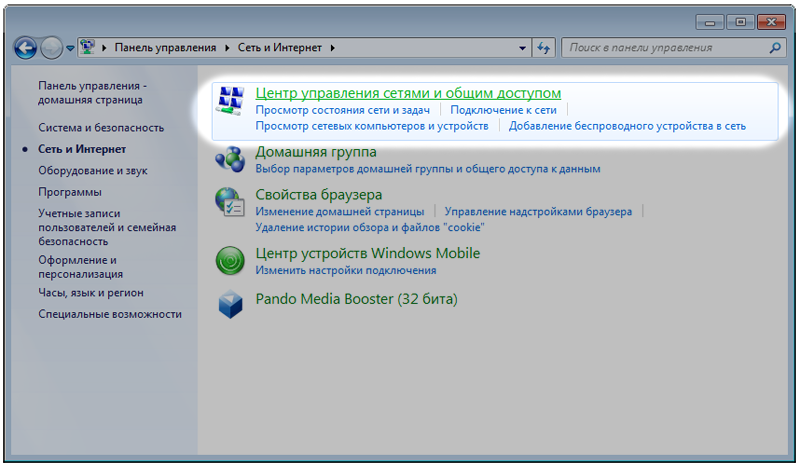Go to Панель управления домашняя страница
The image size is (800, 466).
pyautogui.click(x=92, y=93)
